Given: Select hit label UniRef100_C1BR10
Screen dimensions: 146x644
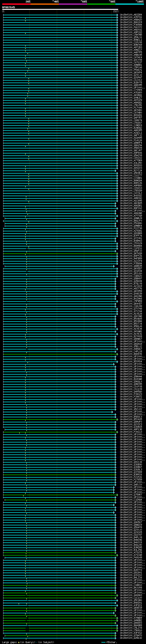Looking at the screenshot, I should pyautogui.click(x=131, y=585).
